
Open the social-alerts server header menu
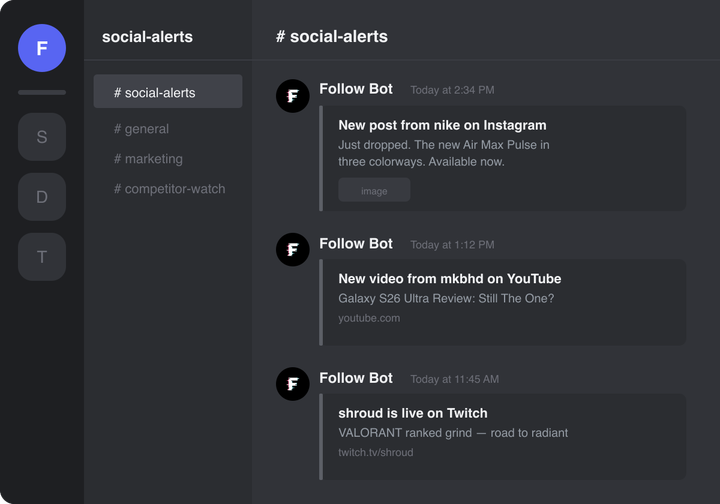pyautogui.click(x=147, y=37)
